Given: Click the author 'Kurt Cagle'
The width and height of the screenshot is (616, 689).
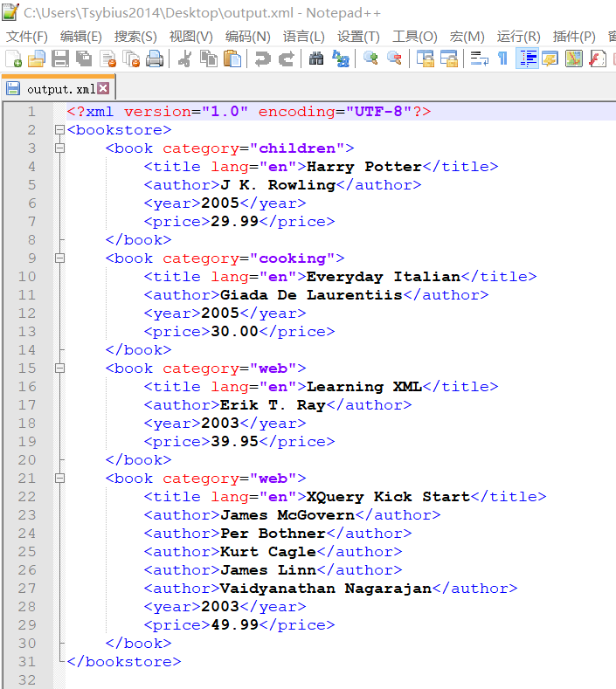Looking at the screenshot, I should pos(268,552).
